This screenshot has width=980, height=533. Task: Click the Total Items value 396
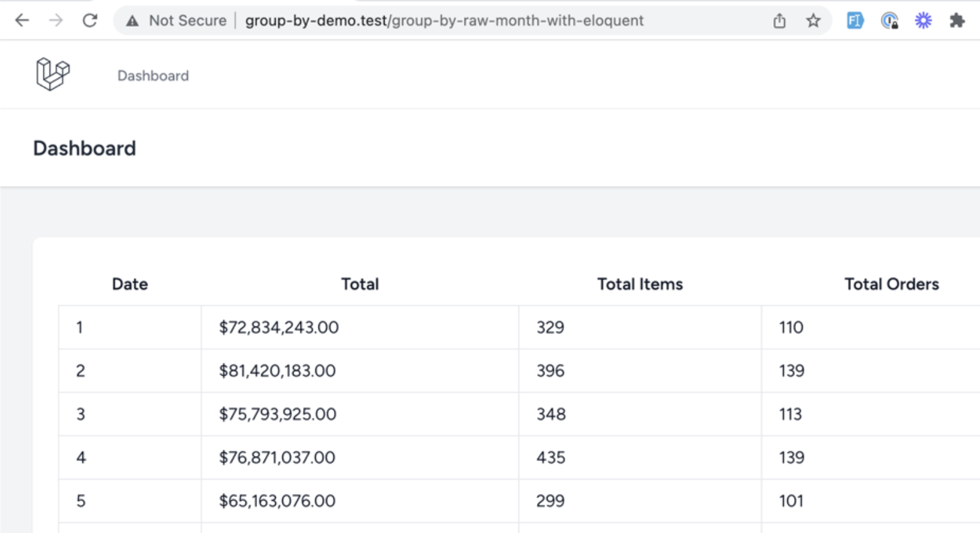[x=550, y=371]
